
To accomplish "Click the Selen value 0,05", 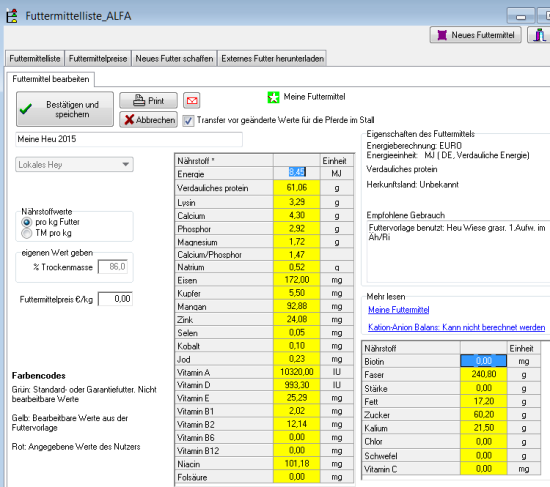I will 297,333.
